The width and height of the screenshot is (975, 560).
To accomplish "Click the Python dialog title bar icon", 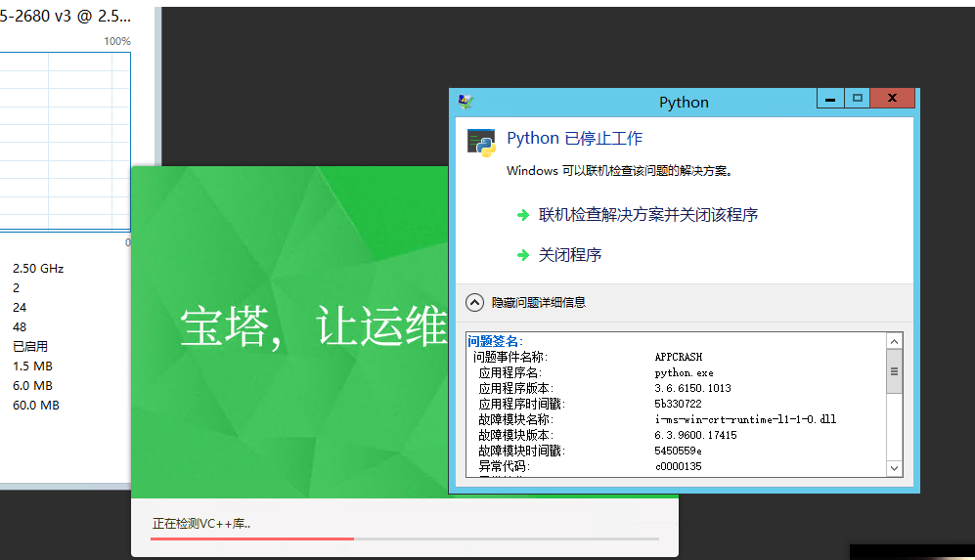I will click(x=465, y=102).
